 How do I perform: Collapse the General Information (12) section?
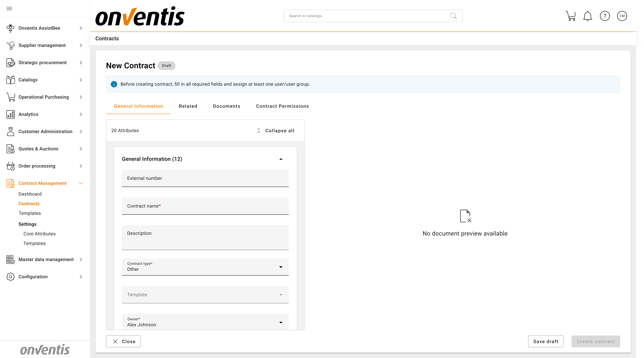tap(281, 159)
